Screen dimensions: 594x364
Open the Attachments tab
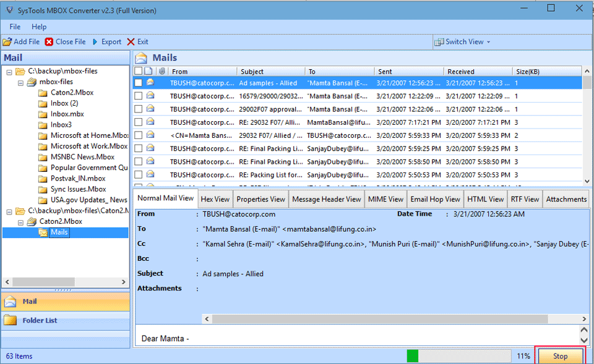click(566, 199)
